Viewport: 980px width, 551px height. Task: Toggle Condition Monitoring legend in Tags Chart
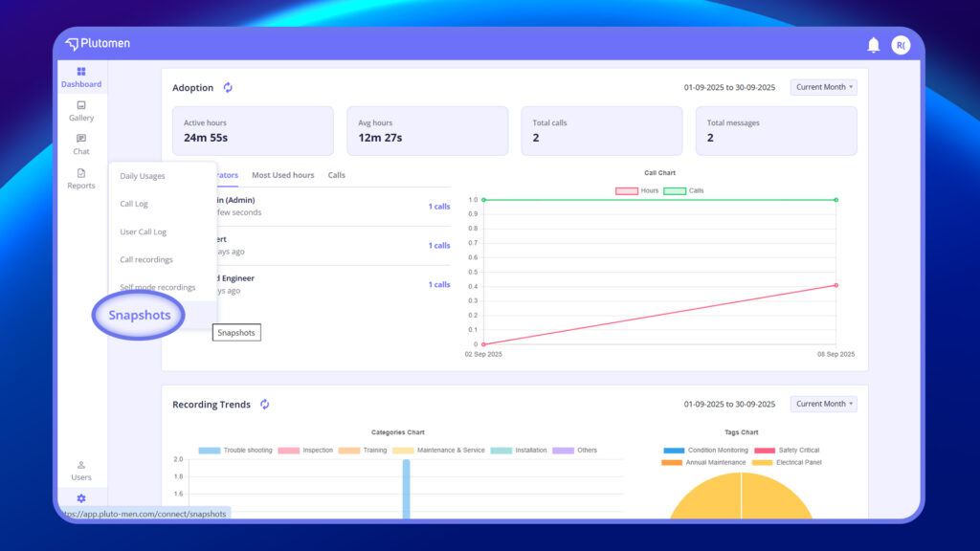point(705,451)
